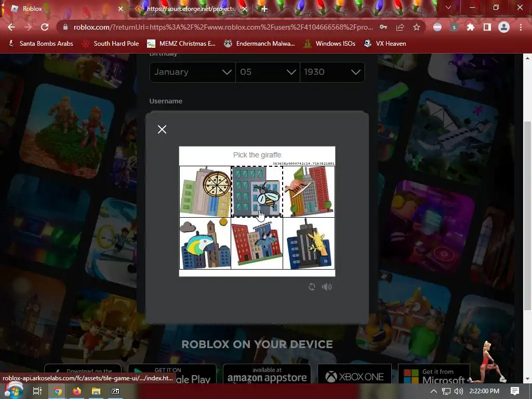Screen dimensions: 532x399
Task: Open the birthday year dropdown showing 1930
Action: click(332, 72)
